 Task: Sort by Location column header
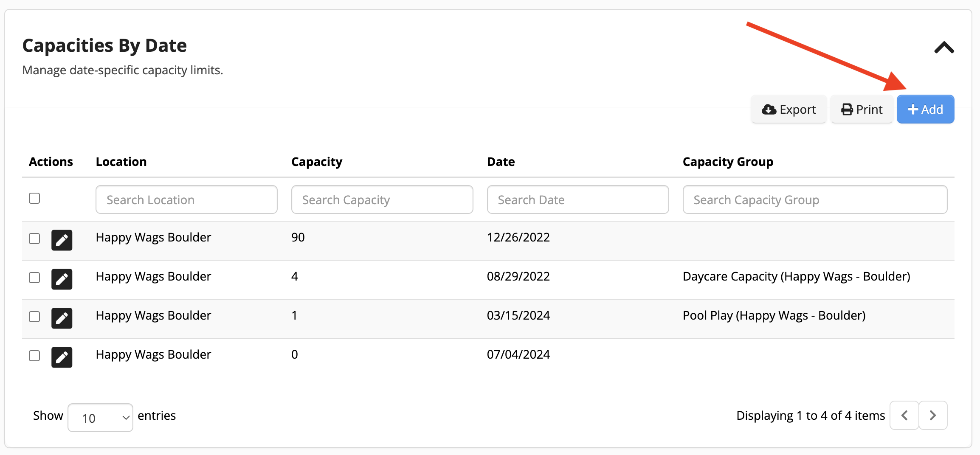click(121, 162)
